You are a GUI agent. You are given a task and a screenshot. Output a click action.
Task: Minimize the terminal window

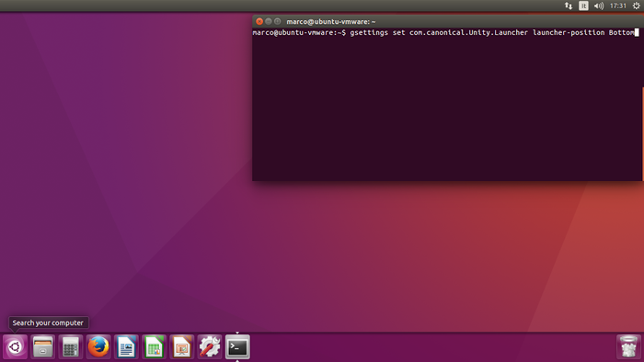click(269, 21)
